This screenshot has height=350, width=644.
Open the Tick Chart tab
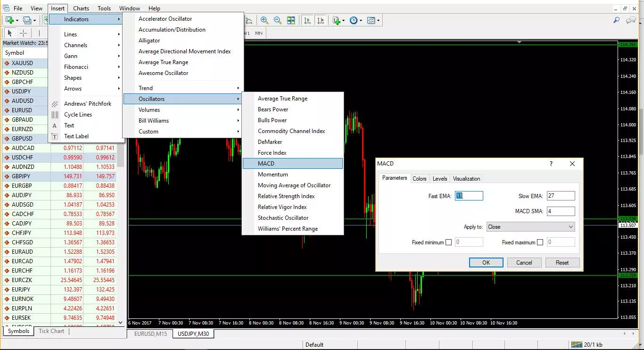(x=51, y=331)
